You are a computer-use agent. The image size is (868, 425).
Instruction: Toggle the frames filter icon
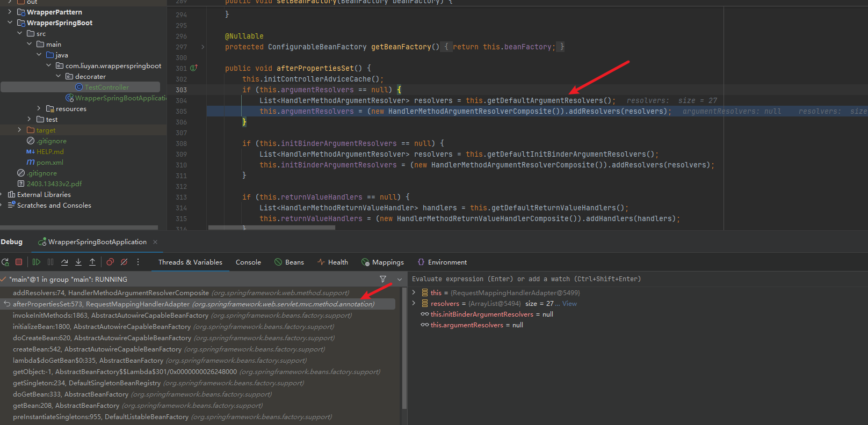(x=383, y=279)
